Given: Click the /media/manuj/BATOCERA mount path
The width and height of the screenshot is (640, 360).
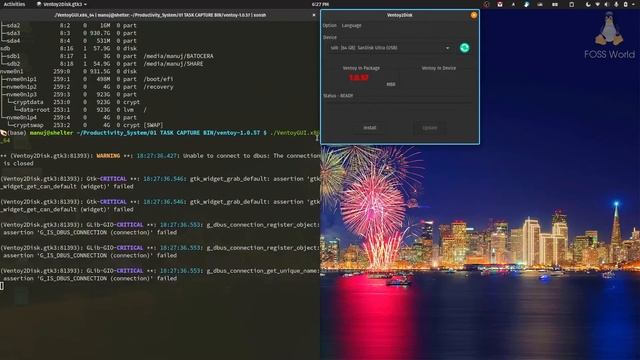Looking at the screenshot, I should tap(178, 56).
